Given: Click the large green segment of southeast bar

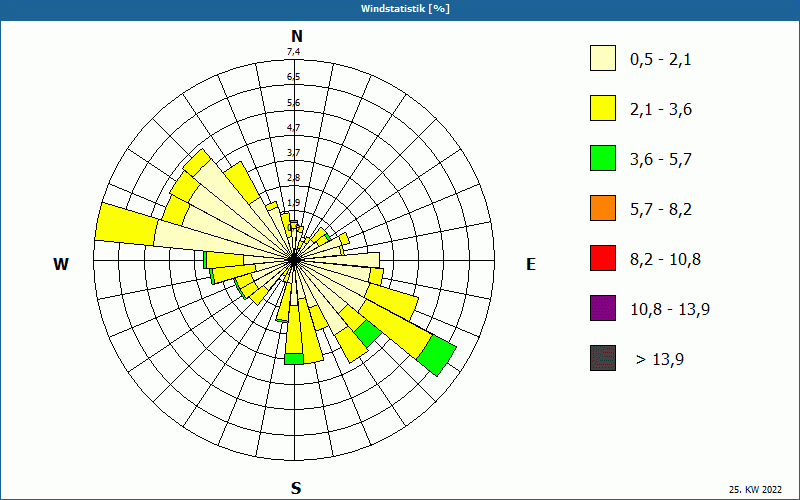Looking at the screenshot, I should pyautogui.click(x=436, y=355).
